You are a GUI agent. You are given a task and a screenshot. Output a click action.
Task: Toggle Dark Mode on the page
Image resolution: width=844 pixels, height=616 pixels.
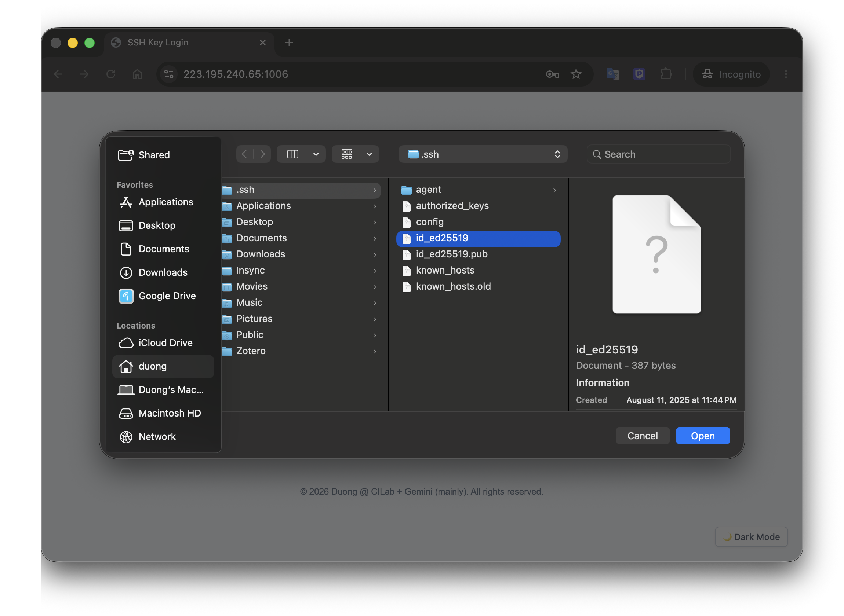(751, 537)
